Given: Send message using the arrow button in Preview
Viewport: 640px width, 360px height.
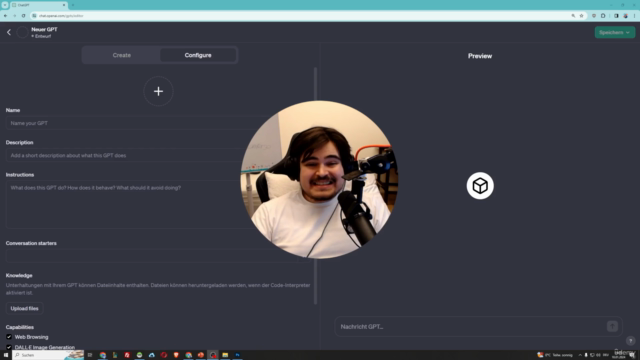Looking at the screenshot, I should coord(612,326).
